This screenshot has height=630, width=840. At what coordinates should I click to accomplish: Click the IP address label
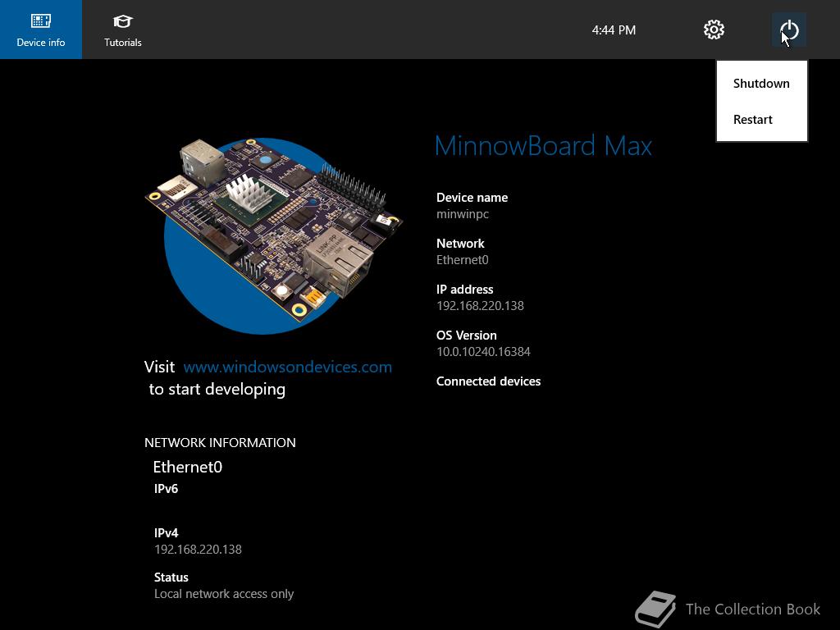(464, 290)
